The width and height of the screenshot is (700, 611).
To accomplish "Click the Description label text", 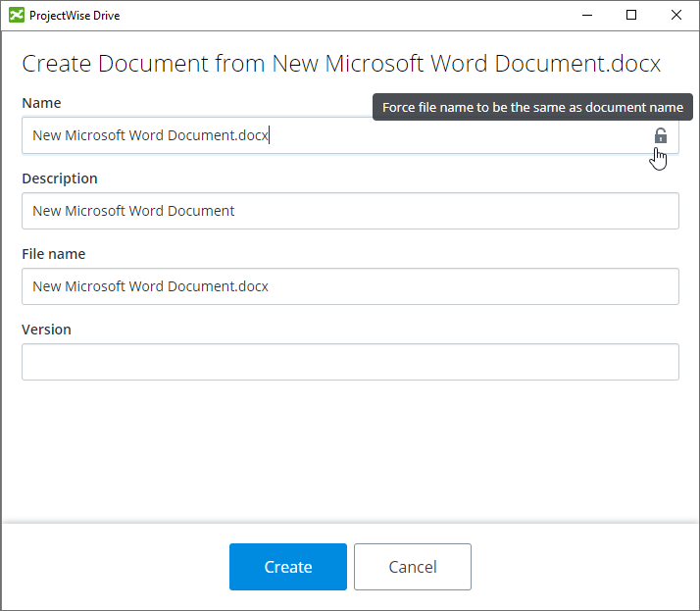I will pyautogui.click(x=60, y=178).
